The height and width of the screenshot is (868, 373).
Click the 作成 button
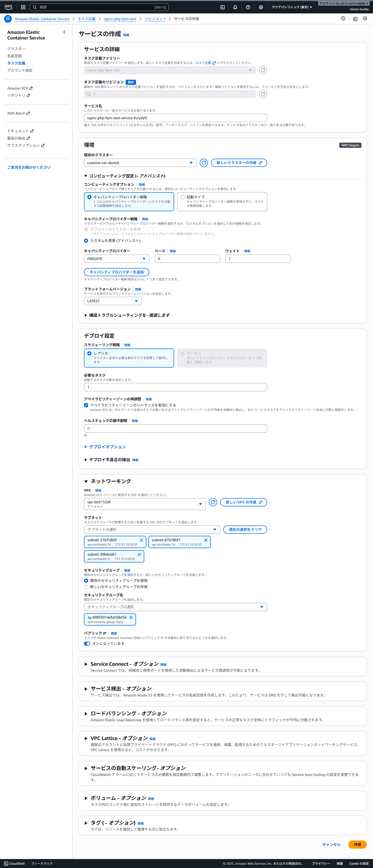click(357, 845)
